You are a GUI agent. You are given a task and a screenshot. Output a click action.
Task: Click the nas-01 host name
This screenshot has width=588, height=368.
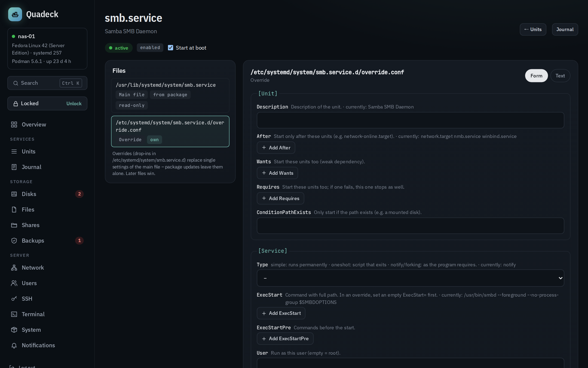point(26,36)
